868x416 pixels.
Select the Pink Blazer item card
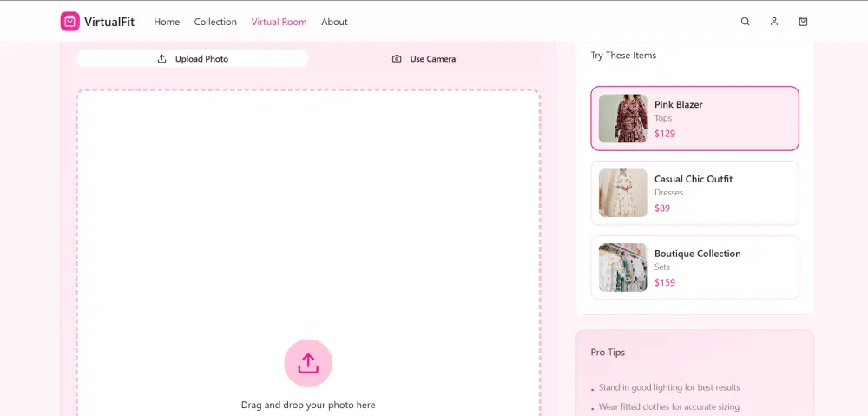pyautogui.click(x=694, y=118)
